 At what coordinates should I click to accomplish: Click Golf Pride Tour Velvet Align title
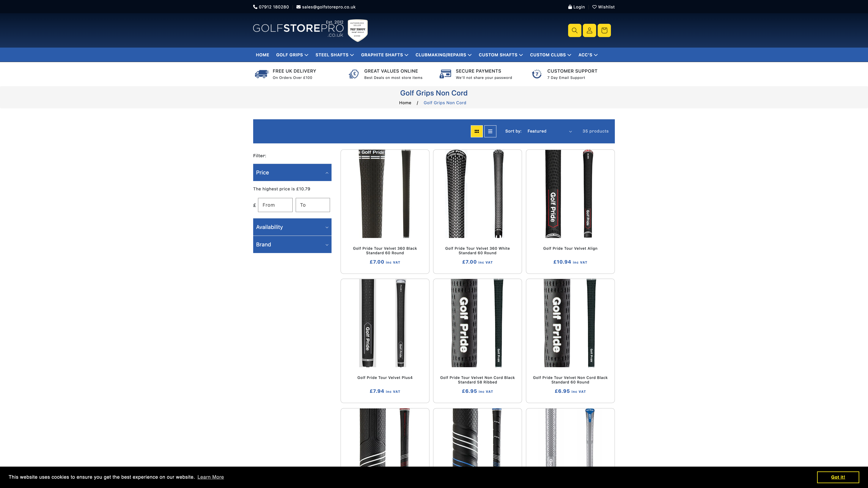[x=570, y=249]
